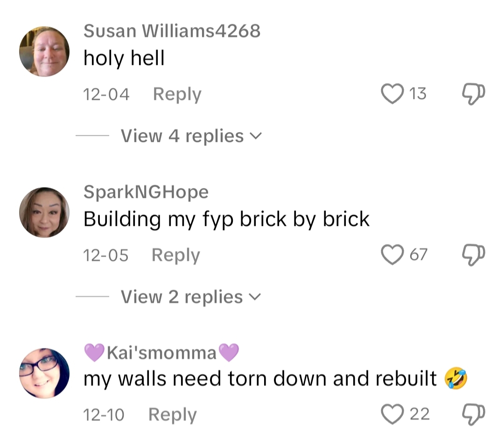This screenshot has width=504, height=444.
Task: Dislike Kai'smomma's comment
Action: (x=473, y=414)
